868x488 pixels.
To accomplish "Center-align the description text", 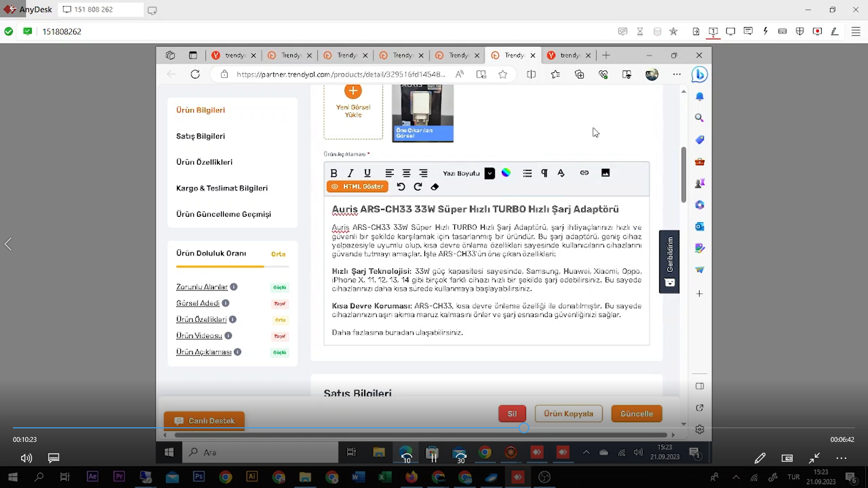I will pyautogui.click(x=406, y=173).
